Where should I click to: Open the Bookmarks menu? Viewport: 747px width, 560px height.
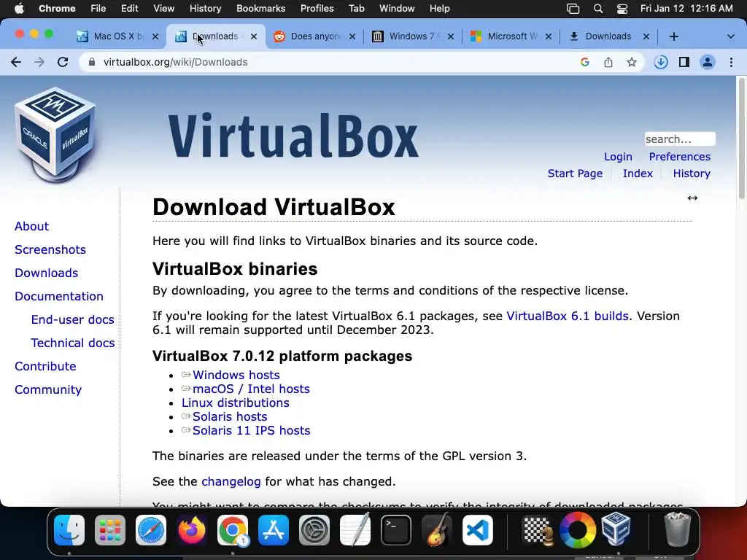click(x=260, y=9)
